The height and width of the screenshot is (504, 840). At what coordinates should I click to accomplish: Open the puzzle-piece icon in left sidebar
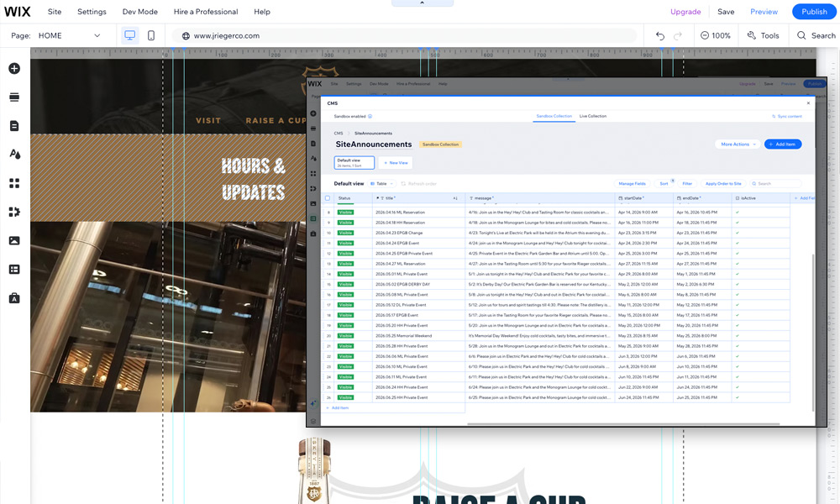pos(14,212)
